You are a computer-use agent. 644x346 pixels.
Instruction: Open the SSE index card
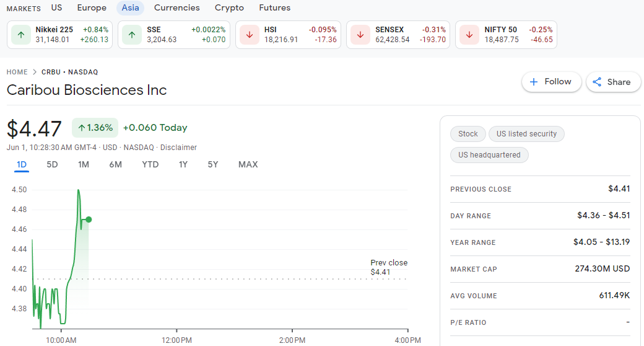pos(174,35)
